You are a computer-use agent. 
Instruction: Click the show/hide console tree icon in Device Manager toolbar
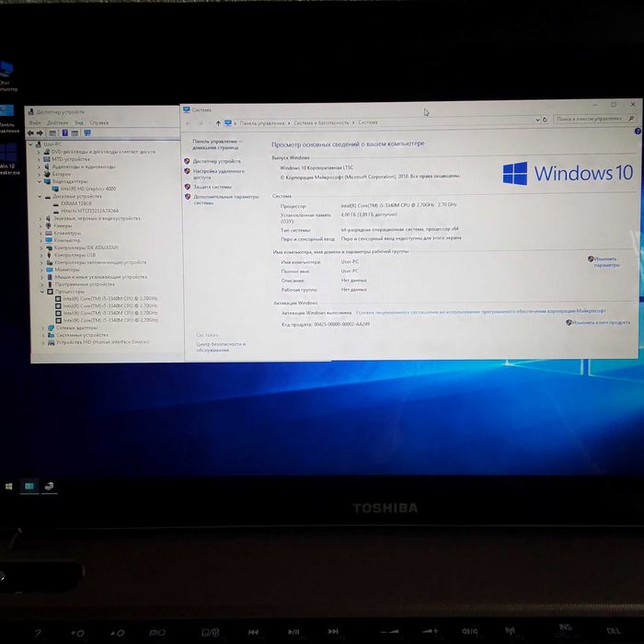pyautogui.click(x=52, y=133)
